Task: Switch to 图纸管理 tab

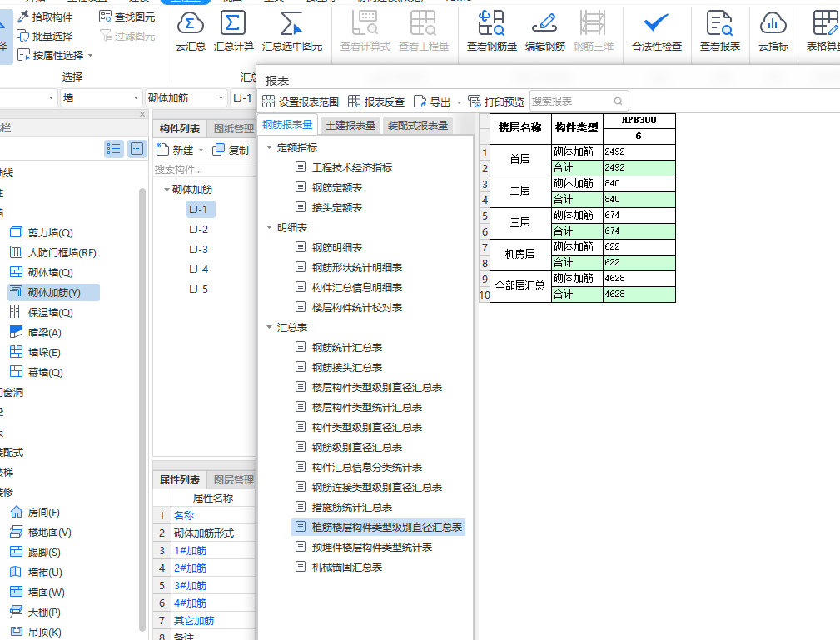Action: pyautogui.click(x=233, y=128)
